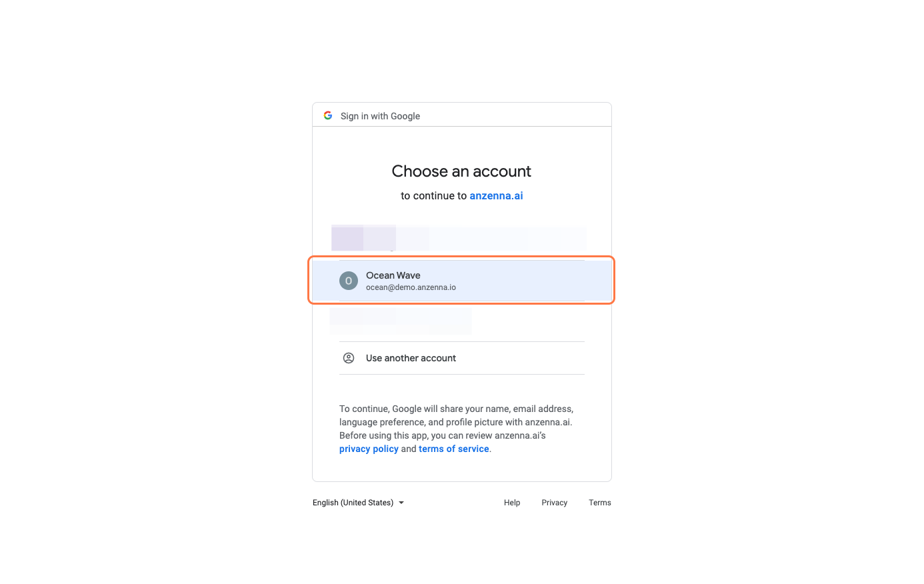Open the Privacy footer link
This screenshot has height=584, width=924.
(554, 503)
